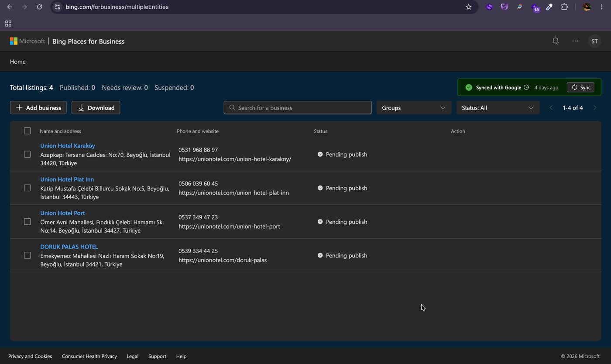This screenshot has height=364, width=611.
Task: Click the Total listings: 4 counter
Action: (x=31, y=88)
